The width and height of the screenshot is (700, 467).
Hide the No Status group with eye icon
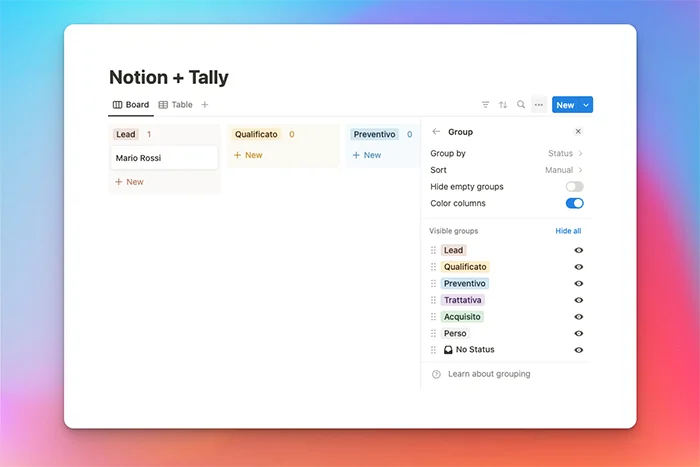click(x=579, y=350)
